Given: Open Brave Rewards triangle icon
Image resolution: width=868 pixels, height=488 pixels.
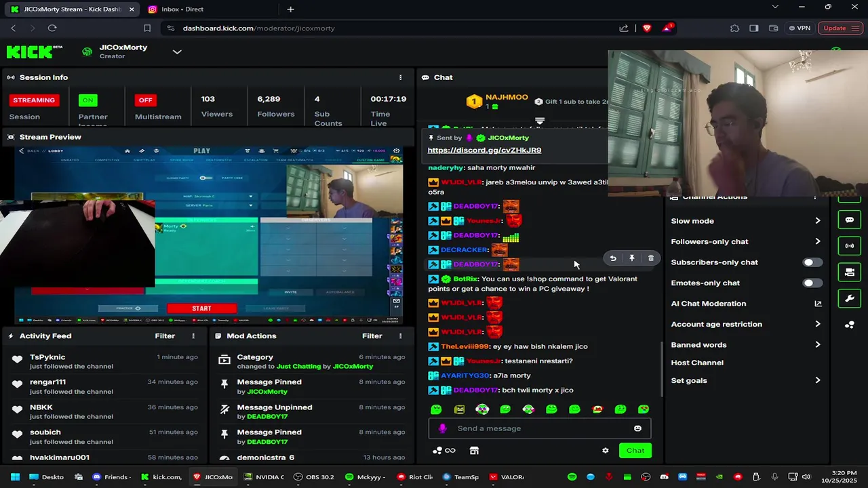Looking at the screenshot, I should coord(667,28).
